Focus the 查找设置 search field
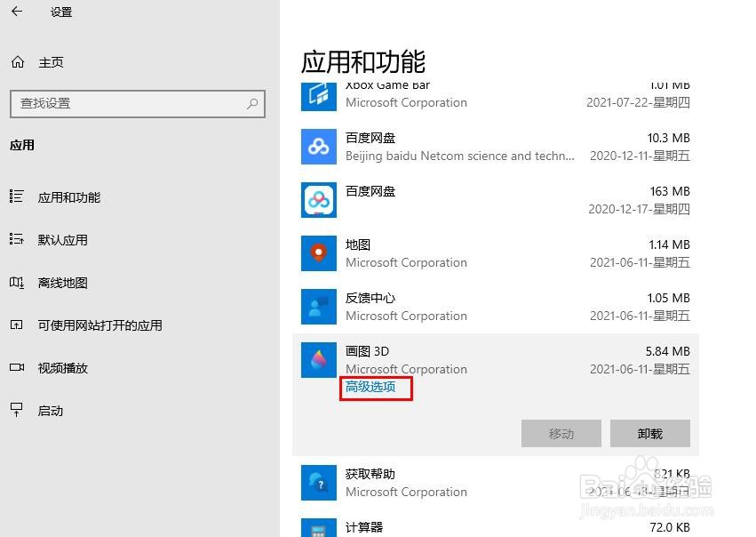The height and width of the screenshot is (537, 756). 138,104
